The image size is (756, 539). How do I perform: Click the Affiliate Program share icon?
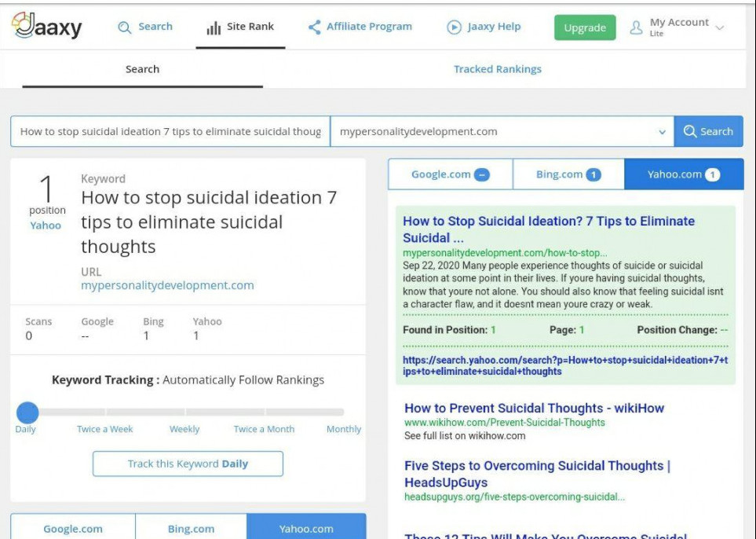[x=314, y=27]
